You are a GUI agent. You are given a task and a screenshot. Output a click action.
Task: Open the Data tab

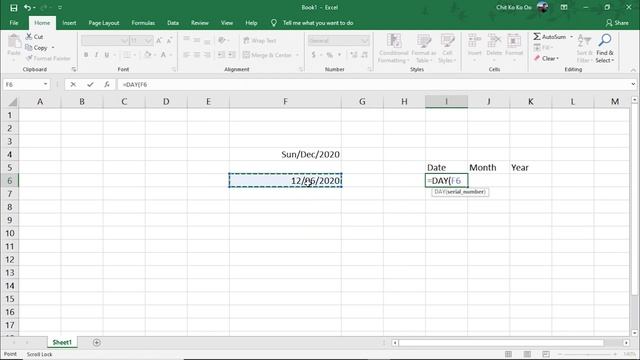pos(173,23)
